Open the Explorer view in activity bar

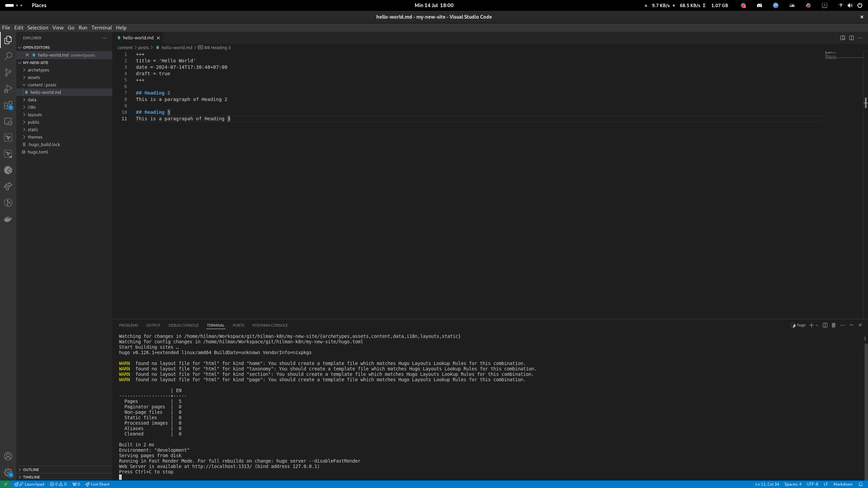point(8,40)
